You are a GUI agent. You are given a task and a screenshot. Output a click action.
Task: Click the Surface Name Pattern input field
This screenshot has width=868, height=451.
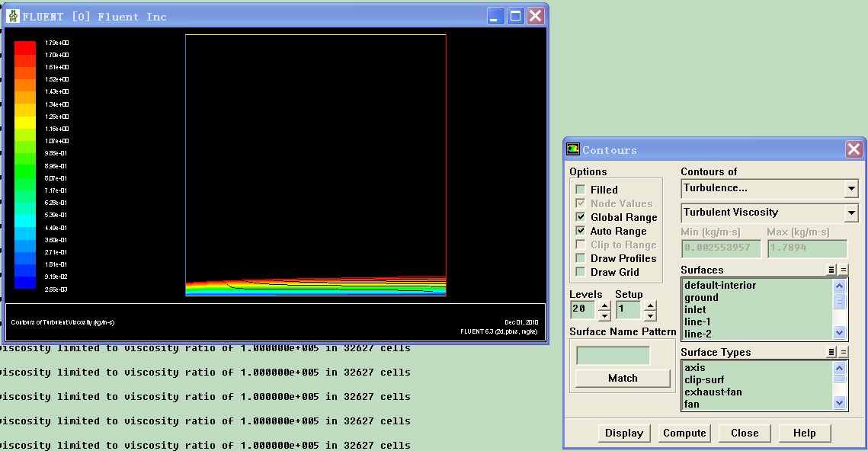click(613, 356)
